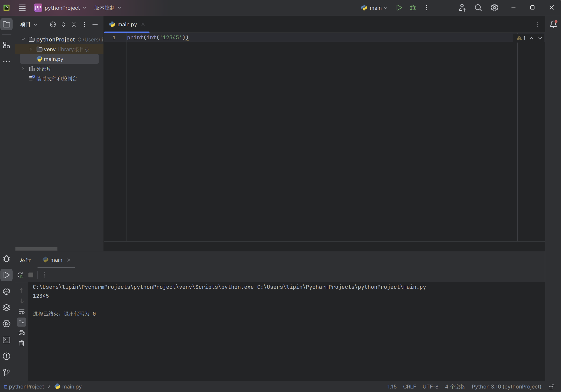The image size is (561, 392).
Task: Open the Python Console from the left sidebar
Action: click(x=7, y=291)
